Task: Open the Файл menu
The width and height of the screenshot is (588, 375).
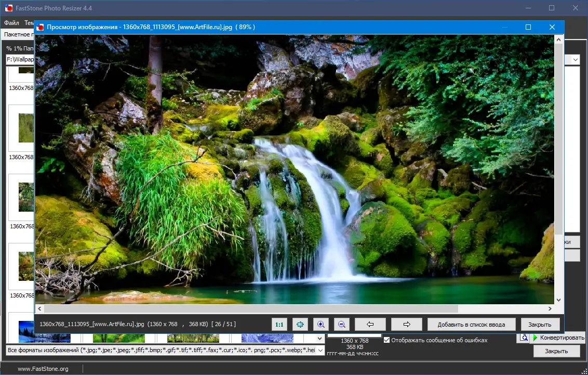Action: [x=11, y=23]
